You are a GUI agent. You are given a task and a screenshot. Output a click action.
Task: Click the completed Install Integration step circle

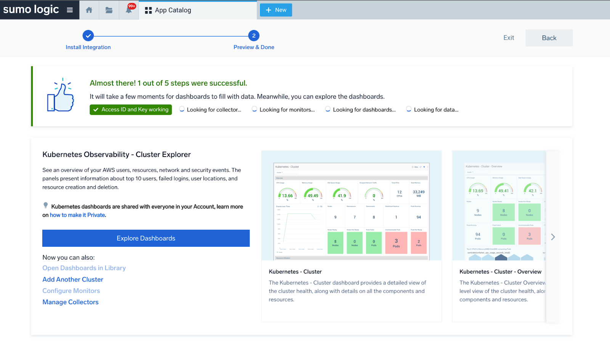click(x=88, y=36)
